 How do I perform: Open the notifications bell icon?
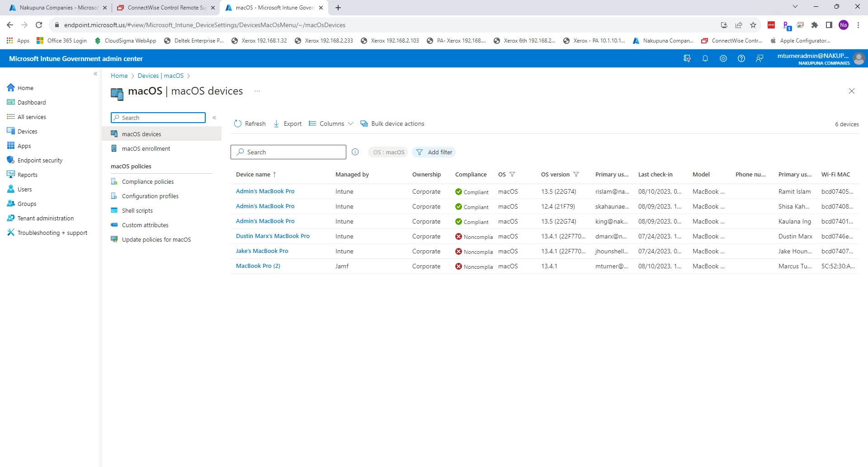pos(705,58)
